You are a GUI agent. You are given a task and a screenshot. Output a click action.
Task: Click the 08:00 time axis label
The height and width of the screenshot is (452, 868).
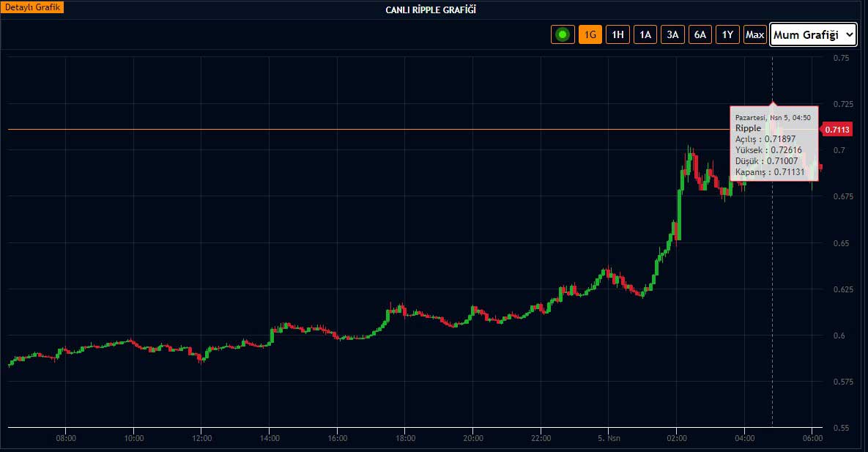(x=66, y=438)
